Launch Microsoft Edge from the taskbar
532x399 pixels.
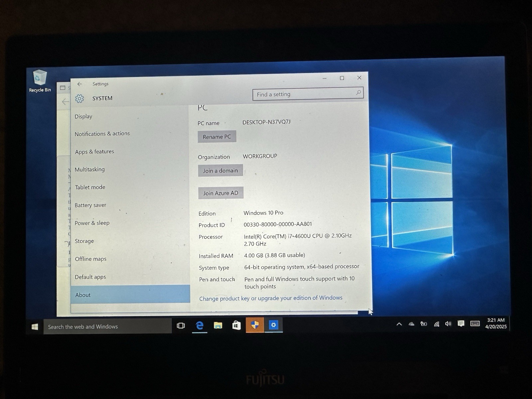tap(199, 325)
